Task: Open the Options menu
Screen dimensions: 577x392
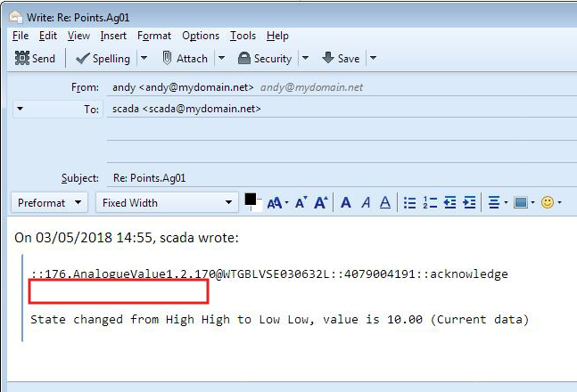Action: pyautogui.click(x=201, y=36)
